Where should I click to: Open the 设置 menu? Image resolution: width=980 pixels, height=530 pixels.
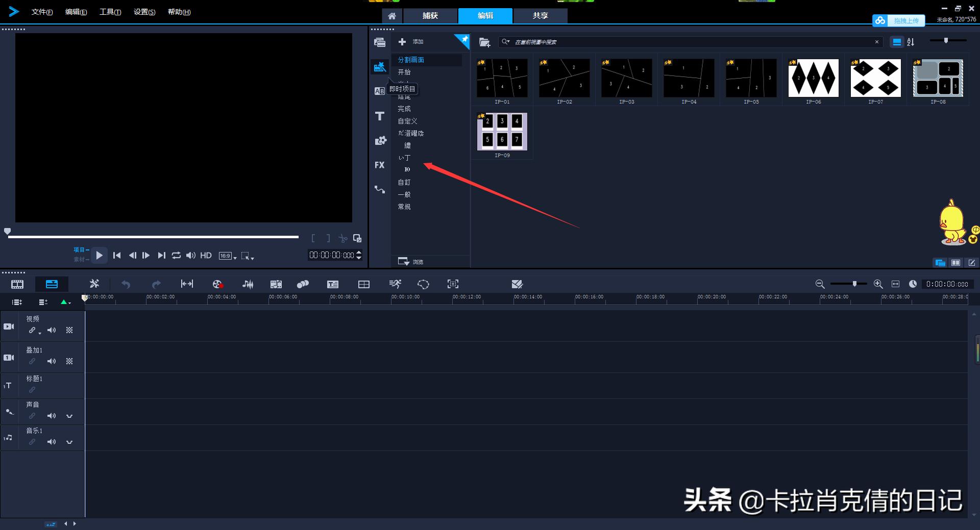[x=143, y=12]
